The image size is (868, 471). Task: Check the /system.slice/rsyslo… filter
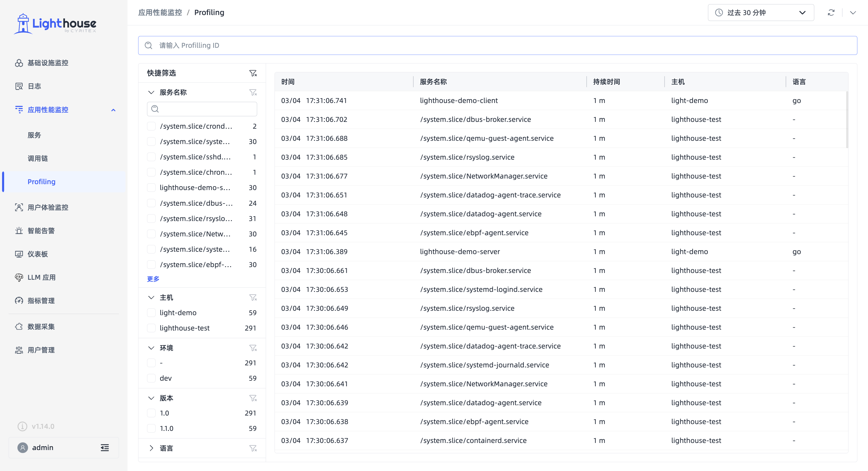click(x=151, y=218)
